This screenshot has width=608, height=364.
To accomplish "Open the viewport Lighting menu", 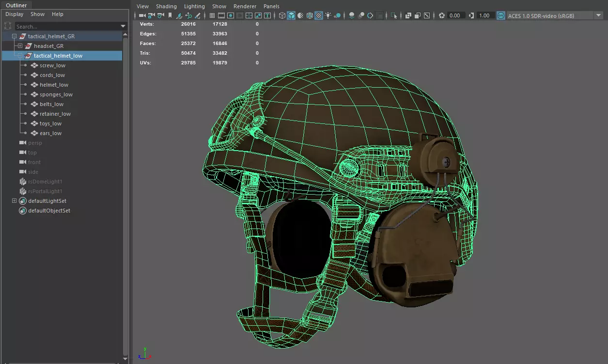I will pyautogui.click(x=194, y=6).
